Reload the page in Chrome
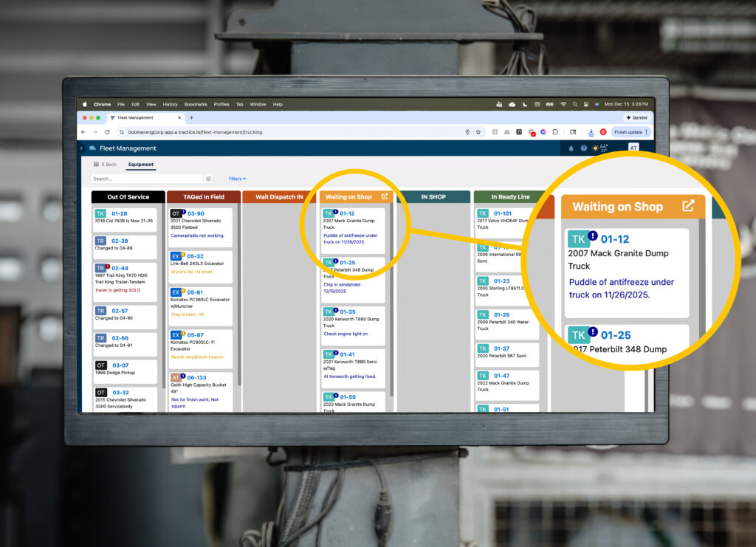Screen dimensions: 756x547 click(x=107, y=132)
